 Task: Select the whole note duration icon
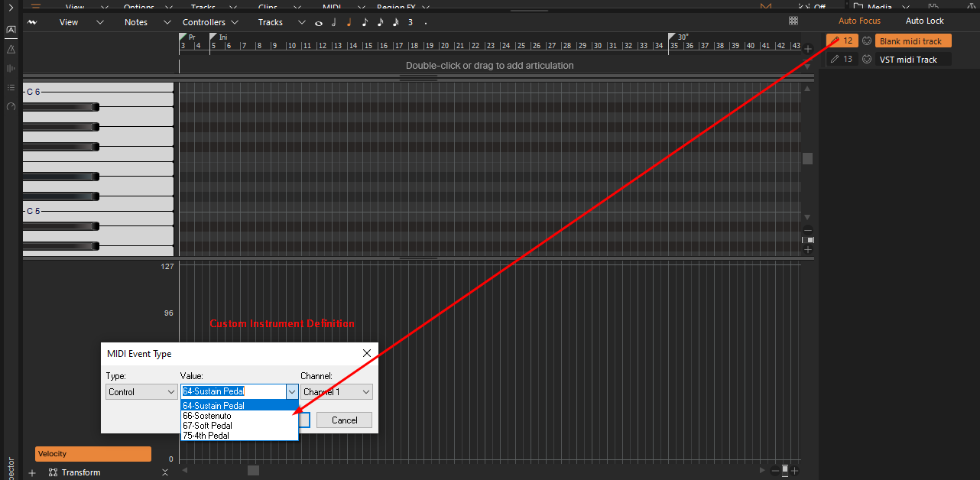319,23
